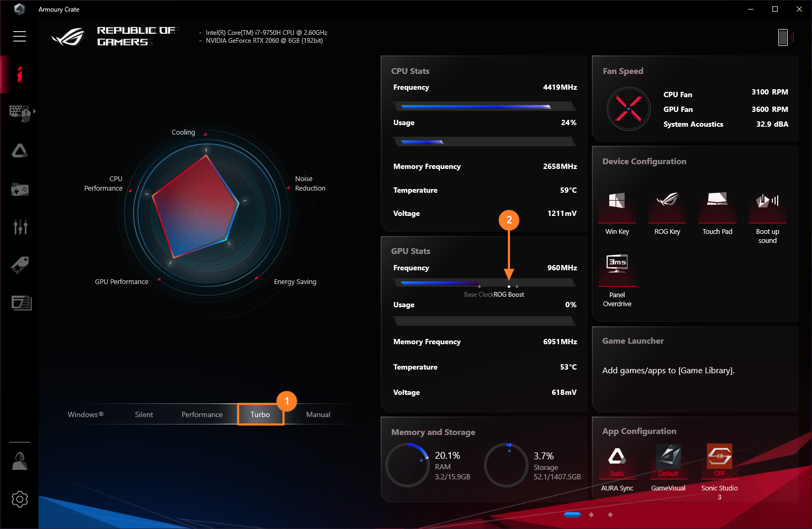
Task: Click the 960MHz GPU frequency value
Action: (562, 268)
